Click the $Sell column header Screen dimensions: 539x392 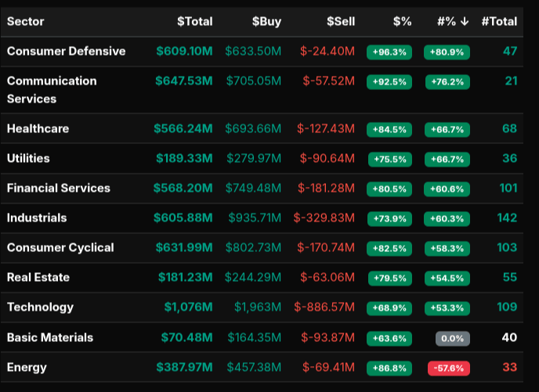tap(341, 21)
